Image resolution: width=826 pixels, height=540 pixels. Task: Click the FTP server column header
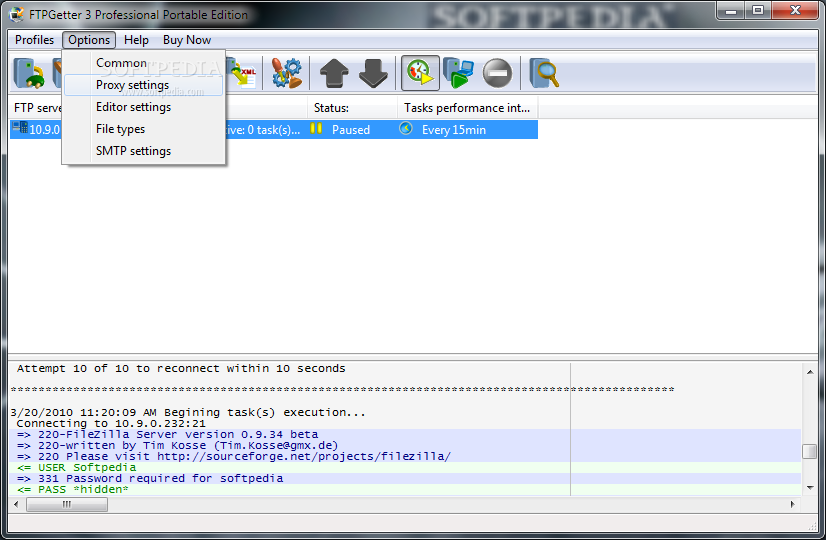pos(36,108)
